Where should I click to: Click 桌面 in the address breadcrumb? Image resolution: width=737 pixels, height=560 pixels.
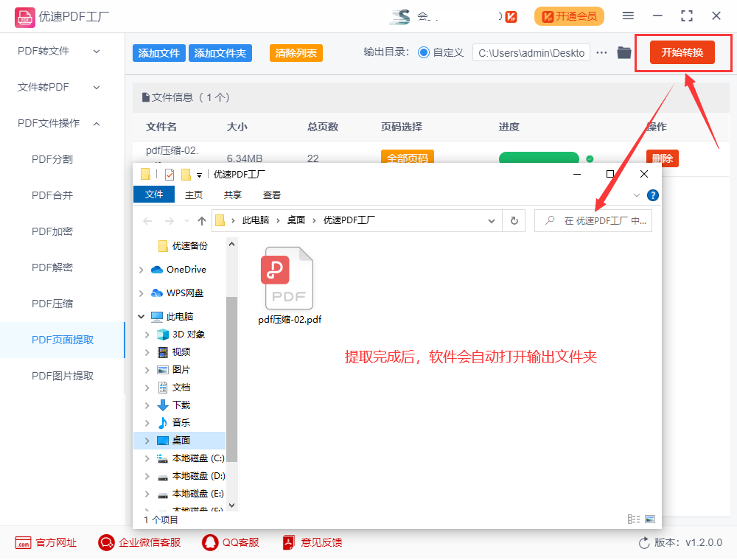tap(296, 220)
